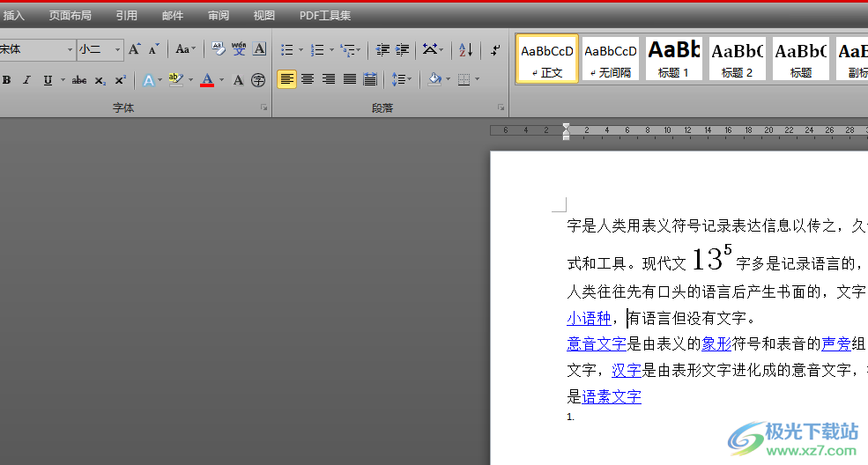868x465 pixels.
Task: Click the Bullets list icon
Action: [x=286, y=50]
